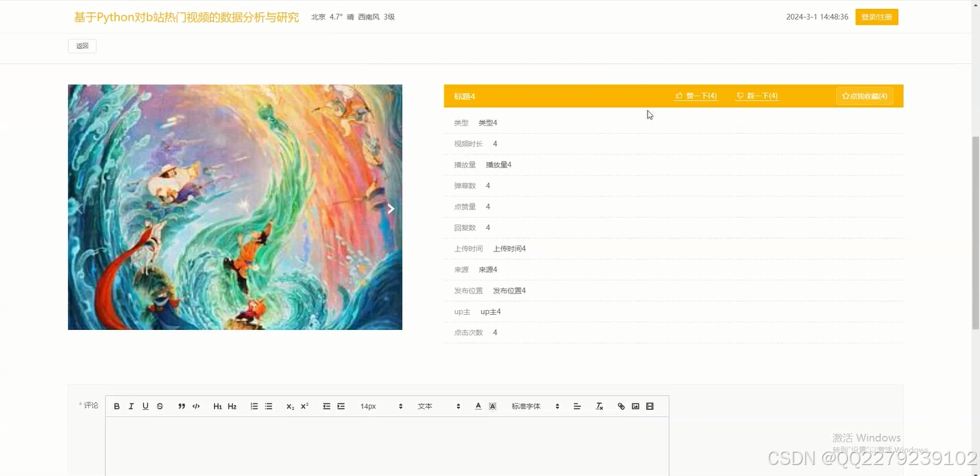The height and width of the screenshot is (476, 980).
Task: Toggle bold formatting in the comment editor
Action: pyautogui.click(x=117, y=406)
